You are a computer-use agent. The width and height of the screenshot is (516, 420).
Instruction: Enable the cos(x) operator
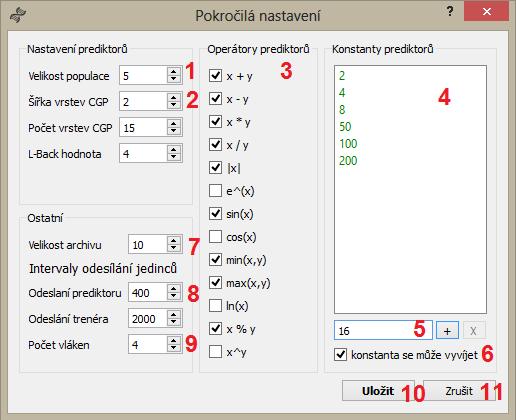tap(215, 237)
